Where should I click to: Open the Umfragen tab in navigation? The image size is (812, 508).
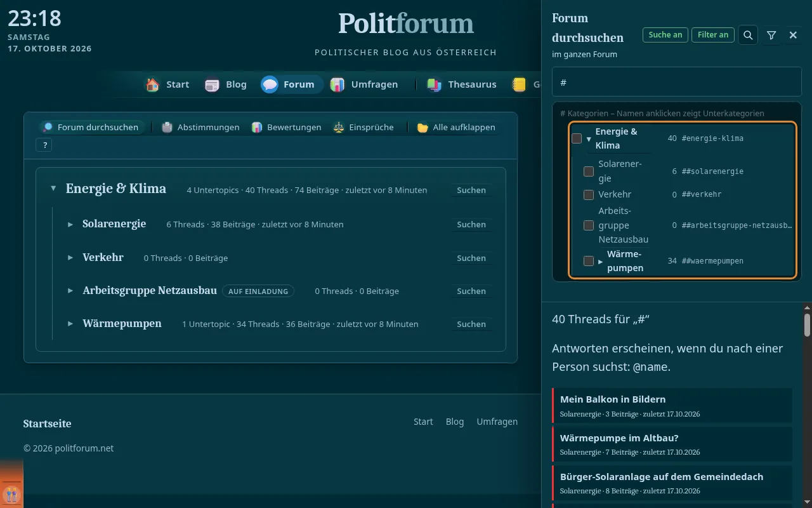tap(364, 84)
